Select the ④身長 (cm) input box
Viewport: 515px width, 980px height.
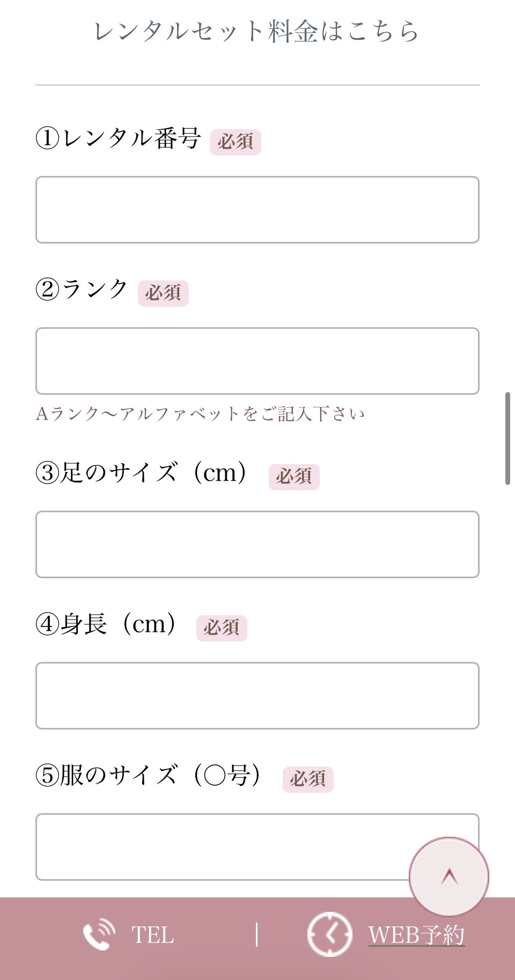click(x=257, y=696)
